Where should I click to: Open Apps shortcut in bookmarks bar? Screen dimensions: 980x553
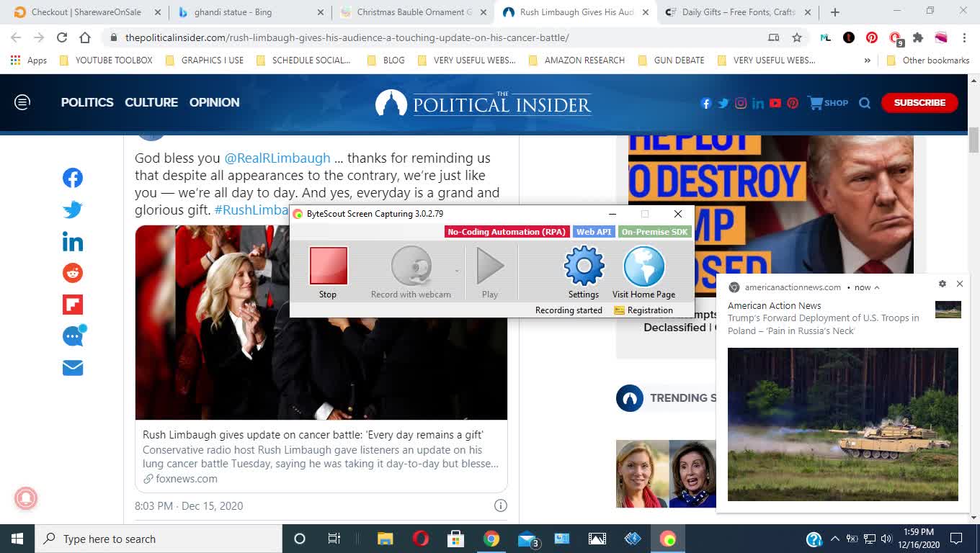29,60
